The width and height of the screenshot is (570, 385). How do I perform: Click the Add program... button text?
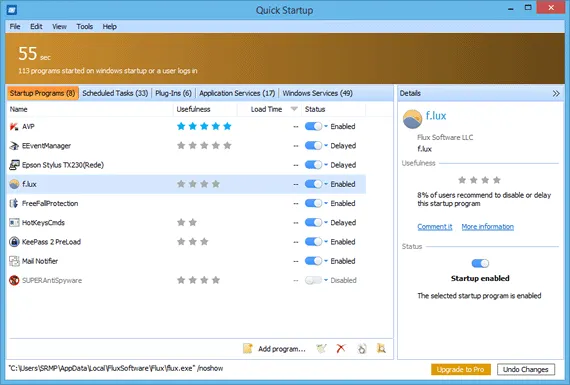click(282, 349)
